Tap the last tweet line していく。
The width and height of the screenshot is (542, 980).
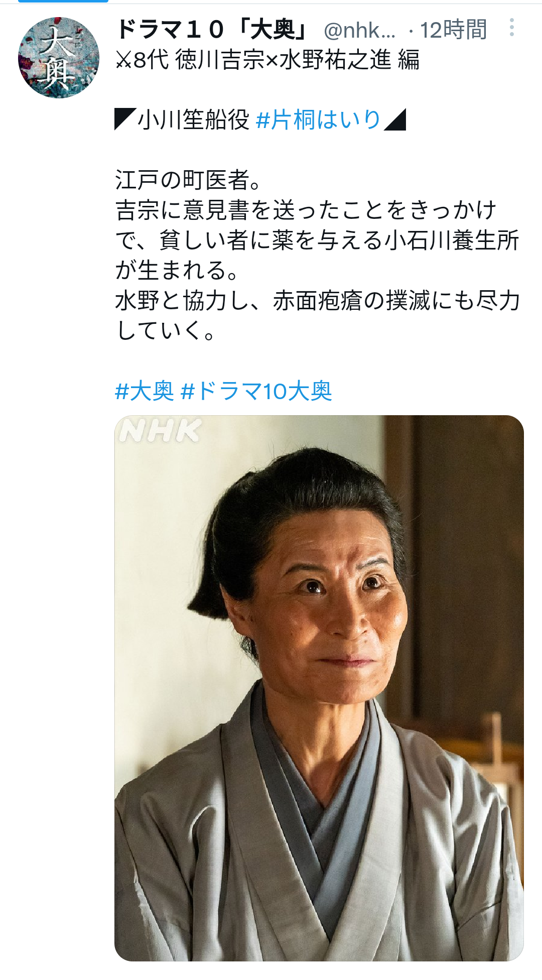[x=166, y=331]
